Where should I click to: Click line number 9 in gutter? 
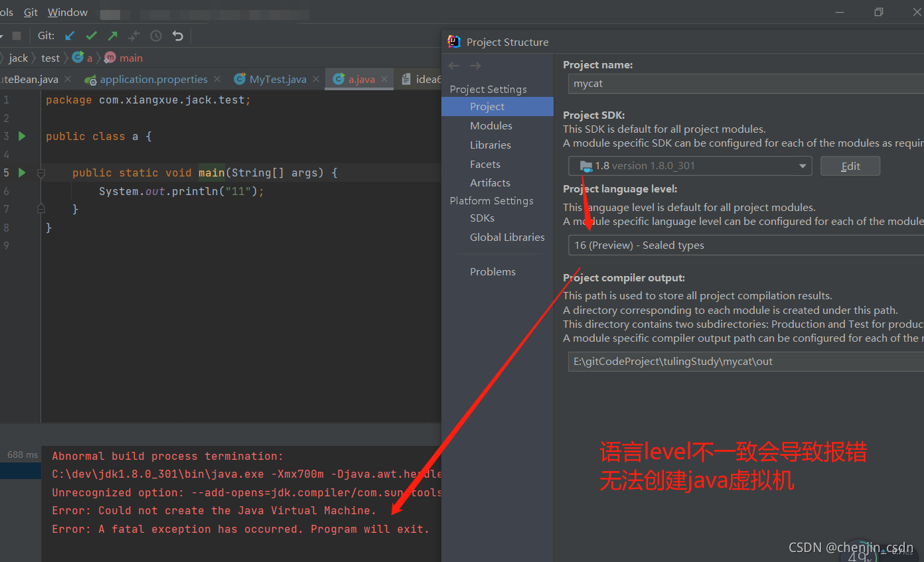(x=6, y=246)
